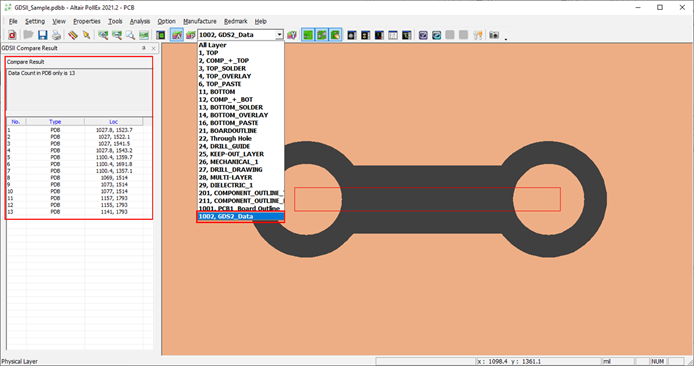Close the GDSII Compare Result panel

pyautogui.click(x=154, y=48)
